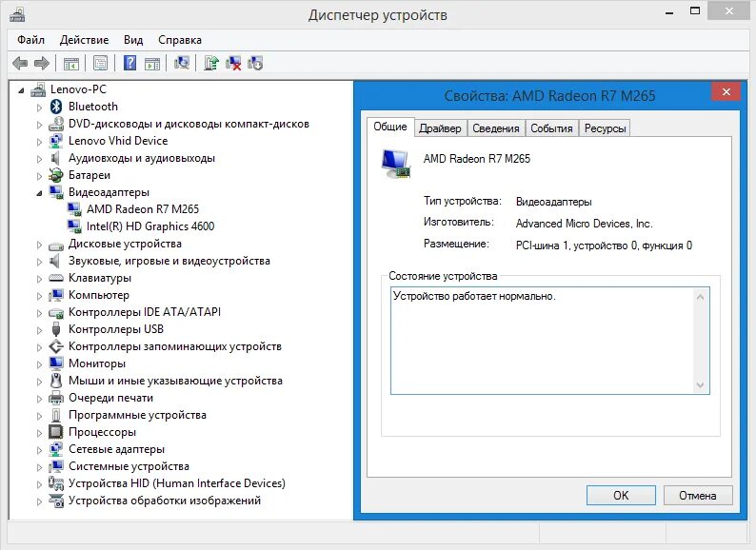This screenshot has height=550, width=756.
Task: Click the Аудиовходы speaker icon
Action: click(x=55, y=158)
